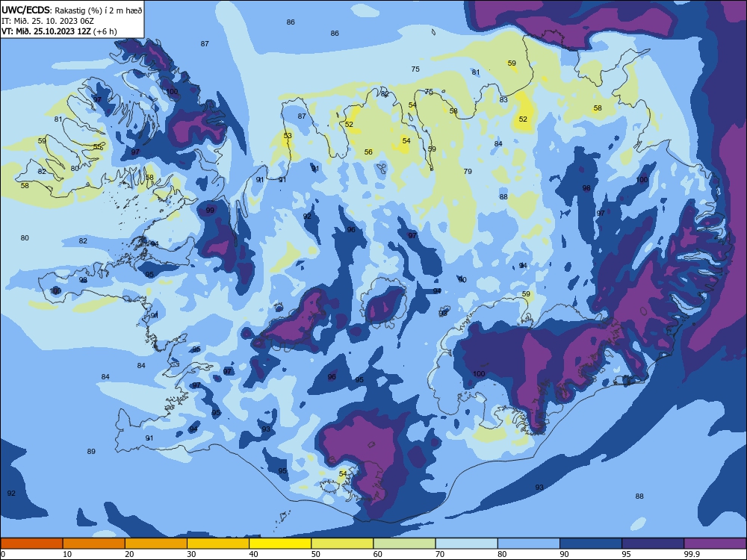
Task: Click the dark navy 95–99.9 legend swatch
Action: click(x=653, y=544)
